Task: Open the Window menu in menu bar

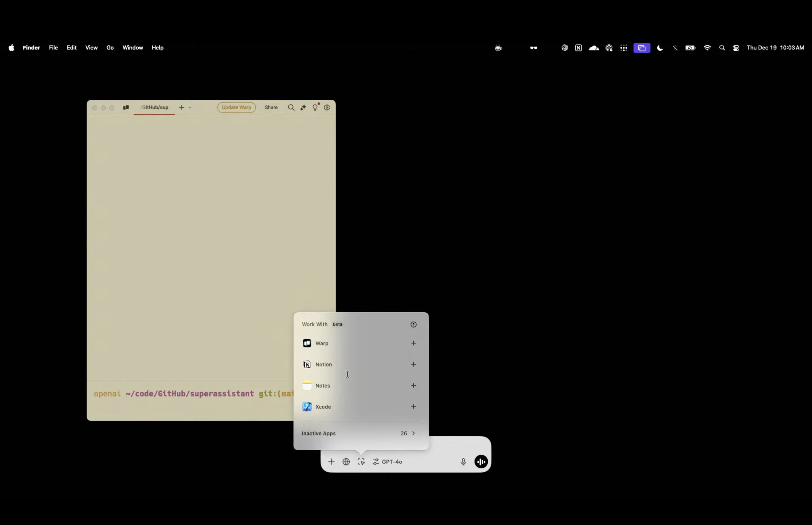Action: pos(133,48)
